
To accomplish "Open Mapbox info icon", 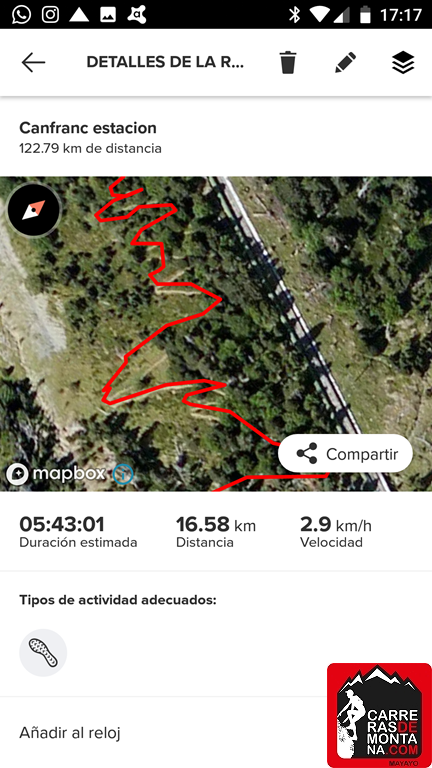I will pyautogui.click(x=122, y=474).
